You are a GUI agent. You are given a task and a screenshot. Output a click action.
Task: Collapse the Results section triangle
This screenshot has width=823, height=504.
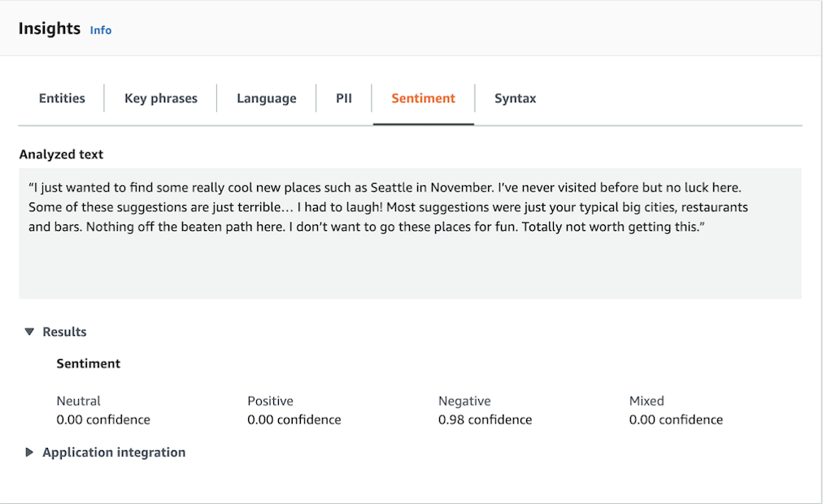pos(29,332)
